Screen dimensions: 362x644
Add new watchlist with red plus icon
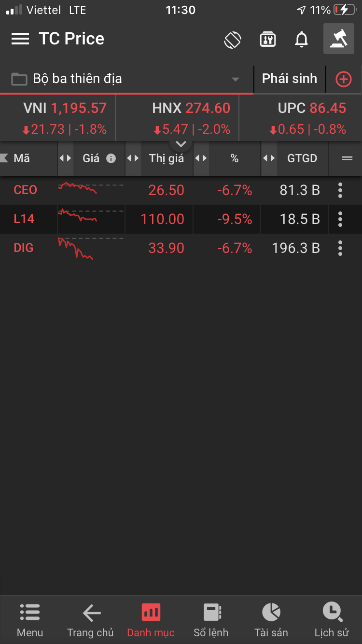[343, 79]
